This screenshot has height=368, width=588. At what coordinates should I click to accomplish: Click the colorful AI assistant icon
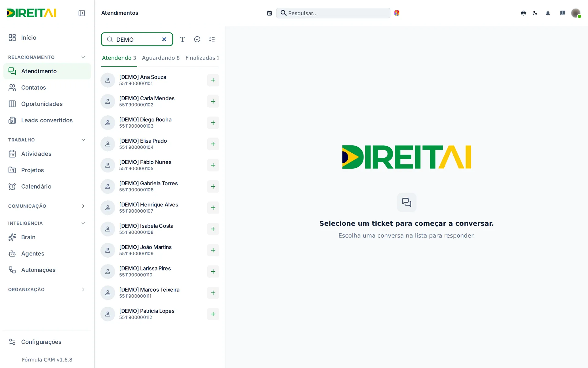pyautogui.click(x=397, y=13)
